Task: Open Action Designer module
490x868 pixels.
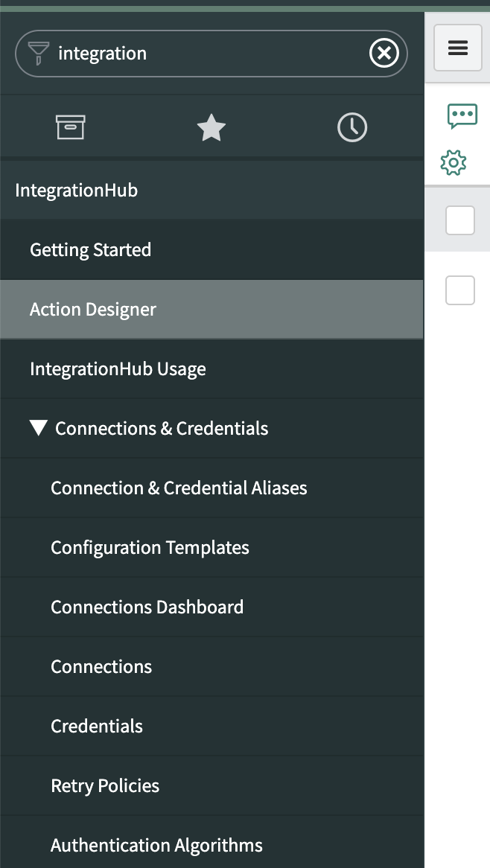Action: click(x=93, y=310)
